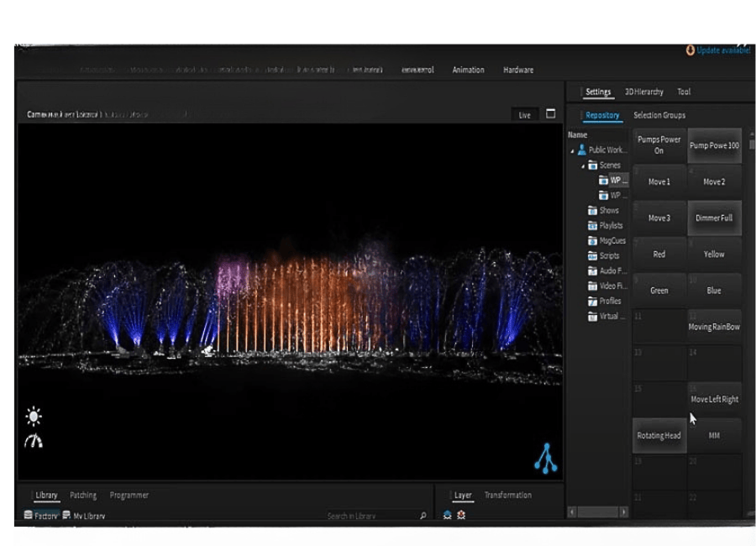Image resolution: width=756 pixels, height=546 pixels.
Task: Toggle the Dimmer Full cue
Action: (x=715, y=218)
